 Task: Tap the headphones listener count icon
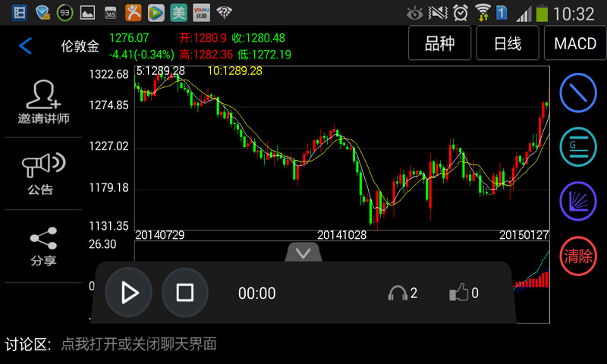coord(398,293)
